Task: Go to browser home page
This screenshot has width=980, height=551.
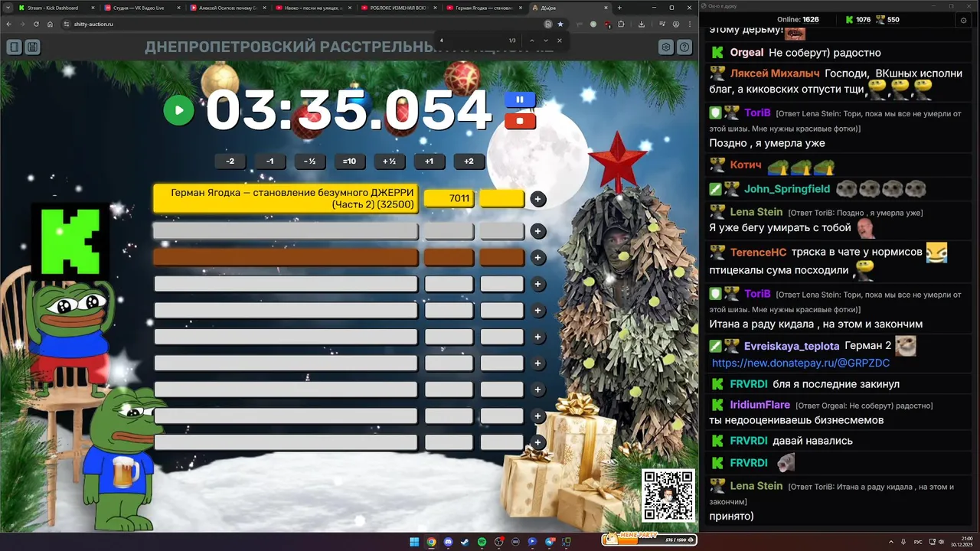Action: [x=50, y=24]
